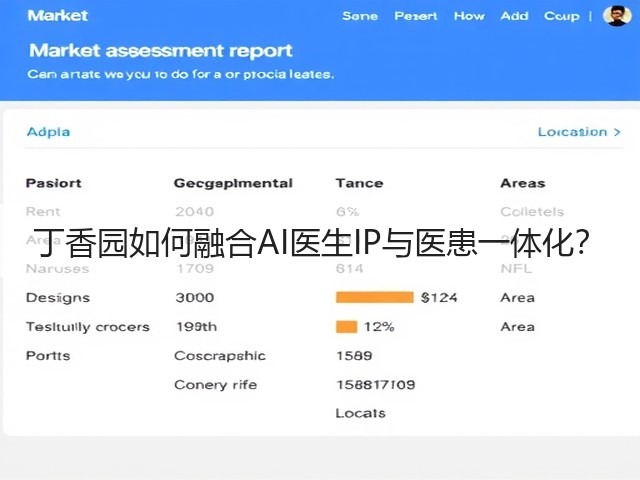Open the Coup navigation item
This screenshot has height=480, width=640.
(562, 16)
